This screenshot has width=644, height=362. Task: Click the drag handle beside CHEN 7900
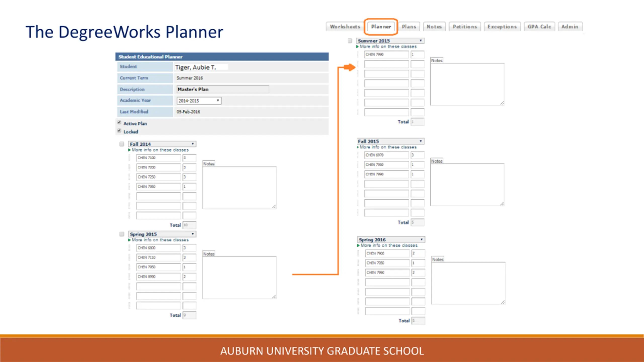point(358,253)
